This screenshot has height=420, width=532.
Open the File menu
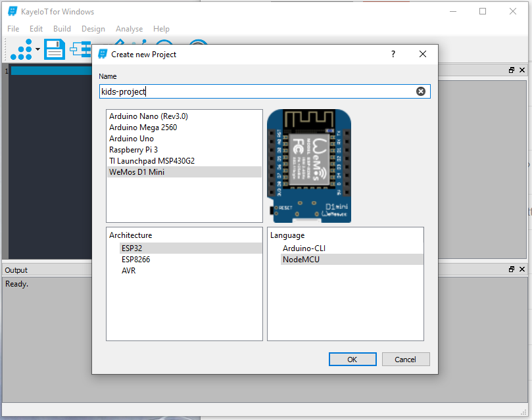[x=13, y=29]
